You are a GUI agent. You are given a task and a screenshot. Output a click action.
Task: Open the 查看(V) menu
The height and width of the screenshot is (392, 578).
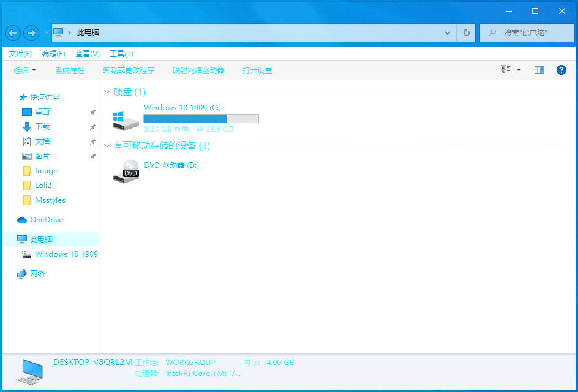88,54
